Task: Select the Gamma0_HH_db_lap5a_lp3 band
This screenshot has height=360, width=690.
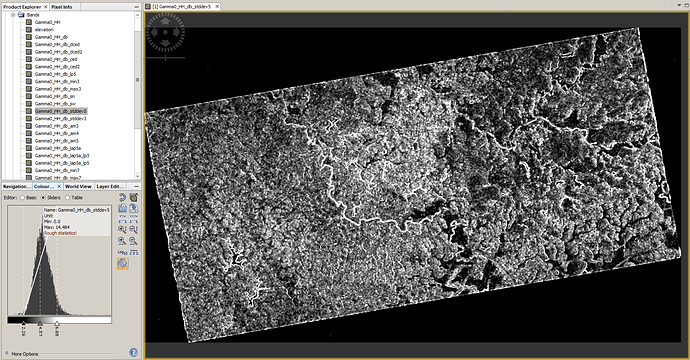Action: [x=62, y=155]
